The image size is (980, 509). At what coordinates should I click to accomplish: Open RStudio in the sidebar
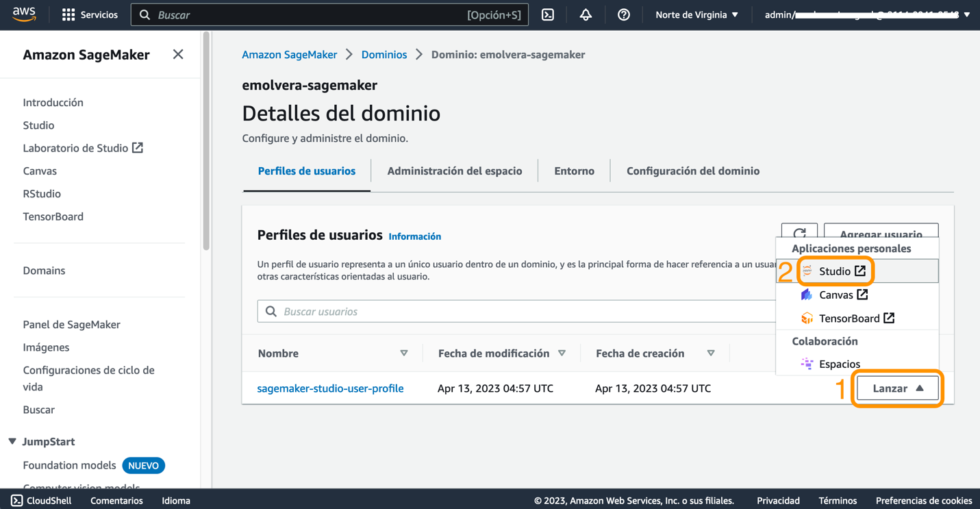coord(42,194)
